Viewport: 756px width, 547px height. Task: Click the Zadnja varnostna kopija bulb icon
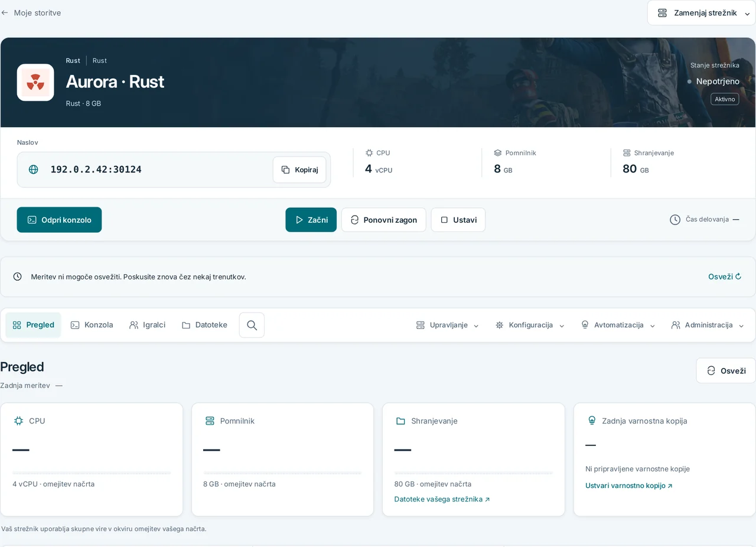[x=592, y=421]
